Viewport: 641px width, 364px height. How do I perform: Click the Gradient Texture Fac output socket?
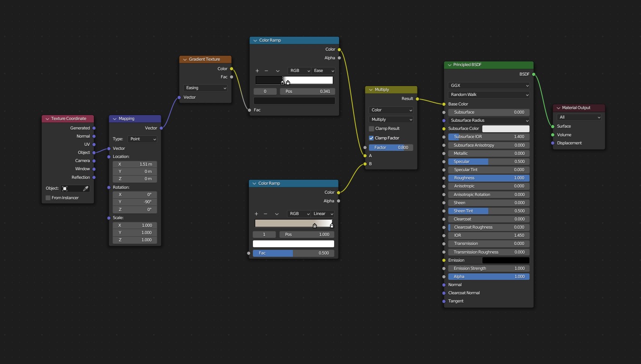(x=232, y=77)
